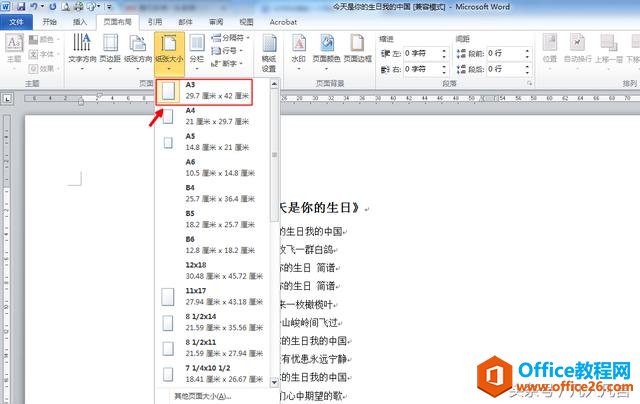Click right indent (右) value field
This screenshot has width=640, height=404.
tap(422, 69)
